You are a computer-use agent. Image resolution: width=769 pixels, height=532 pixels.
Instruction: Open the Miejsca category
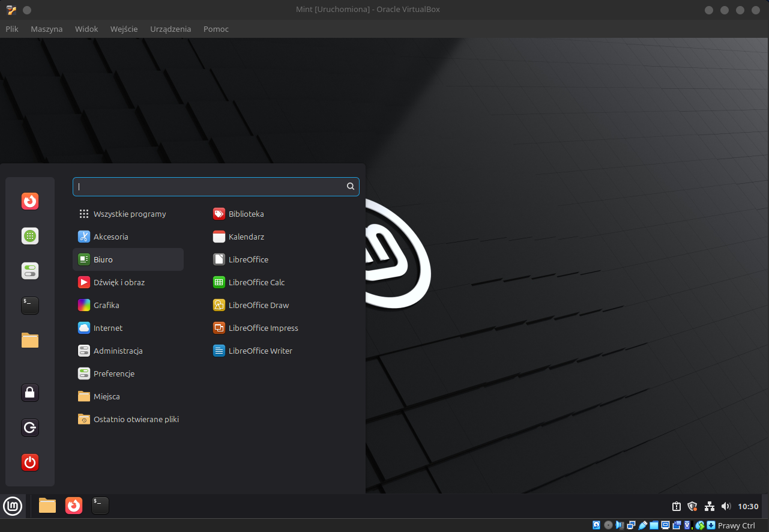click(x=128, y=396)
